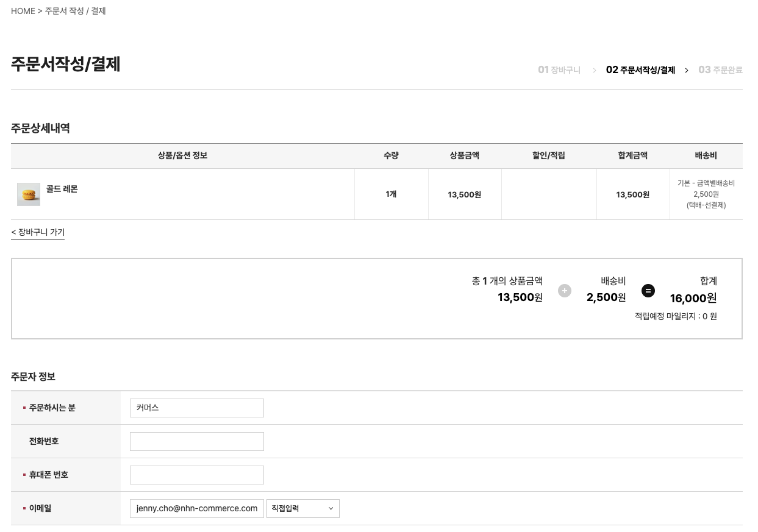This screenshot has width=758, height=532.
Task: Click the 적립예정 마일리지 text
Action: click(676, 316)
